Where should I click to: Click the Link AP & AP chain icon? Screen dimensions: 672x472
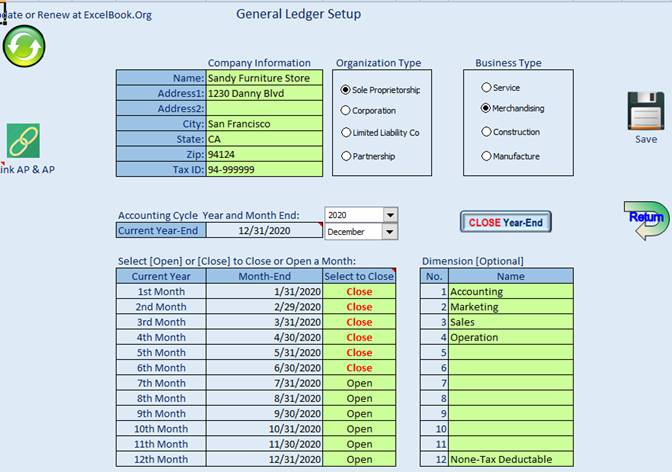coord(22,142)
